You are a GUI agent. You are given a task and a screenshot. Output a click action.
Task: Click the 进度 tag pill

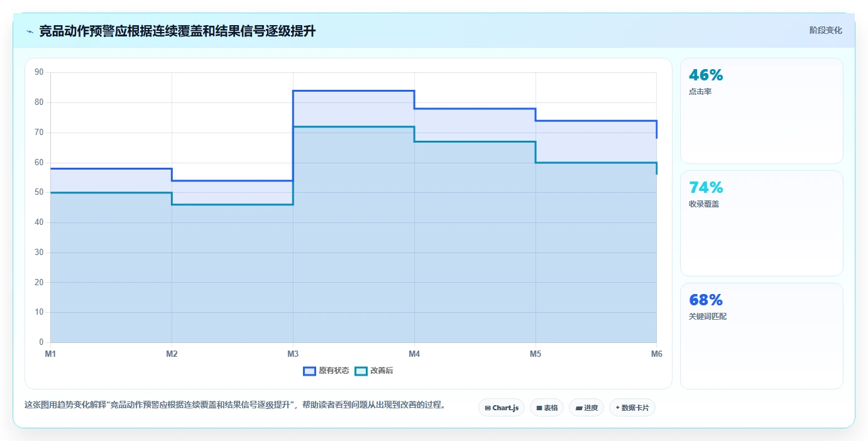pos(586,408)
